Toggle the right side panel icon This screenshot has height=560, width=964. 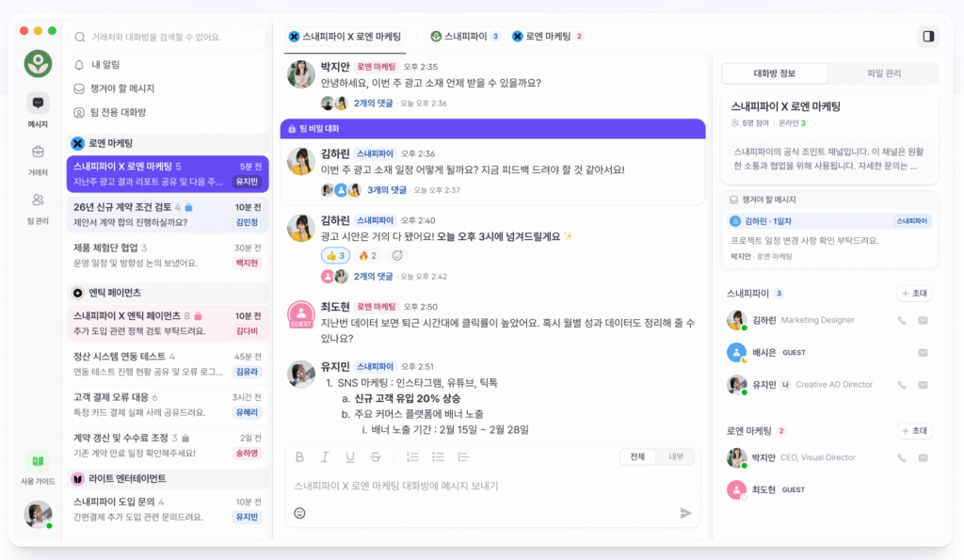pyautogui.click(x=928, y=37)
